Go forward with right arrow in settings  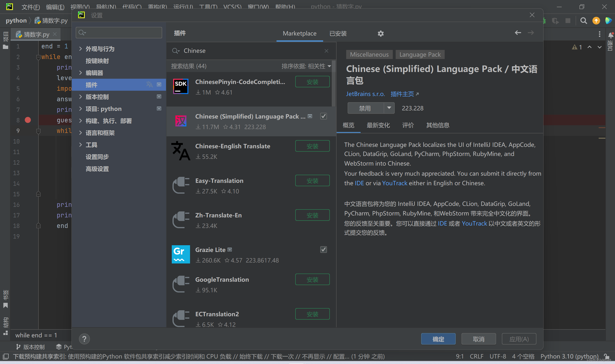531,33
